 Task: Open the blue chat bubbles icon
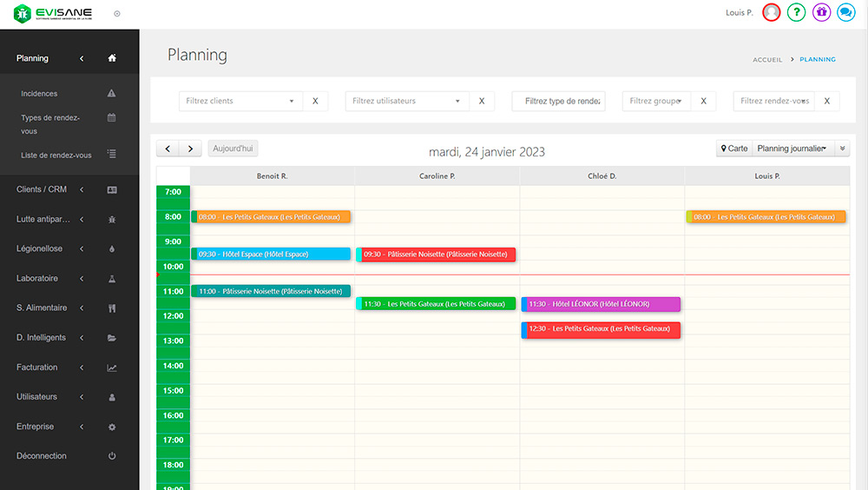point(846,12)
